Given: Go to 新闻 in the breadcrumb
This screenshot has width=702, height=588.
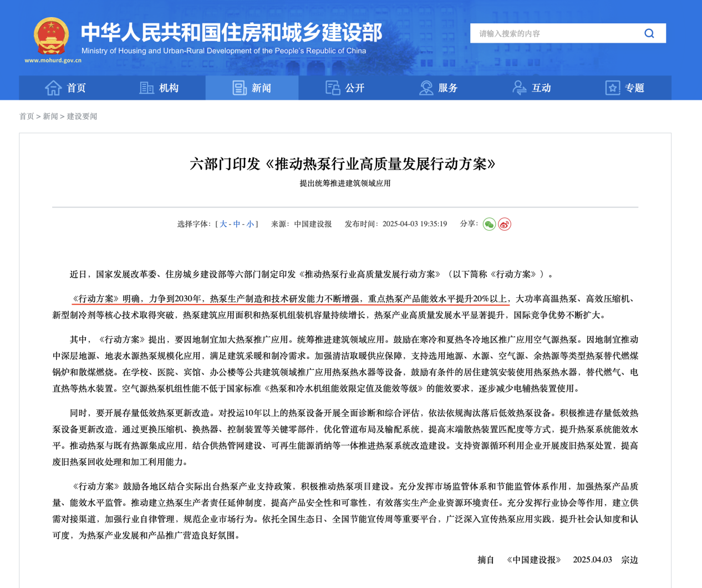Looking at the screenshot, I should click(x=50, y=116).
